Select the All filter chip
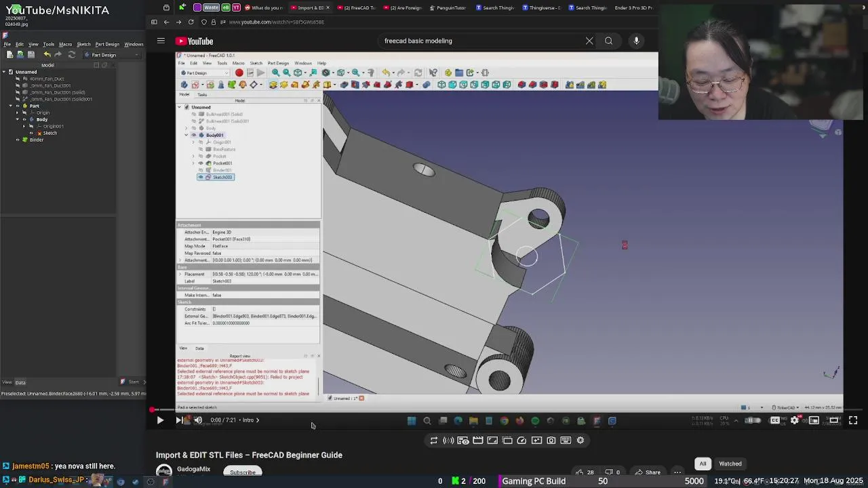Viewport: 868px width, 488px height. click(x=703, y=464)
